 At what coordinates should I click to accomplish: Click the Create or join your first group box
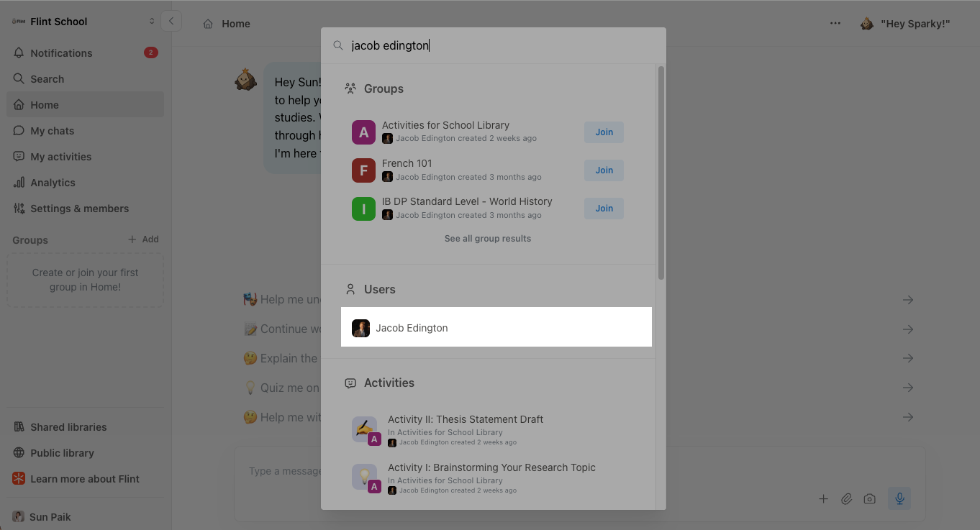pos(86,280)
